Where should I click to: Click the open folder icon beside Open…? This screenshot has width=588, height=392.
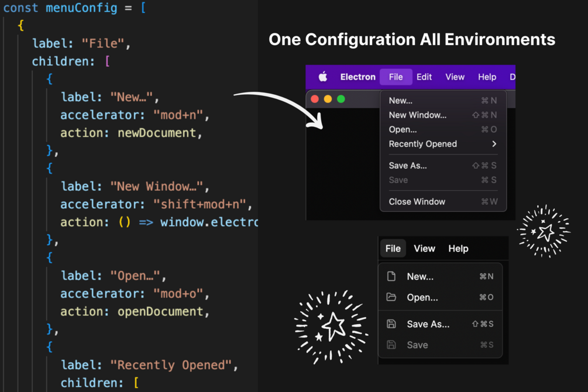(x=391, y=297)
